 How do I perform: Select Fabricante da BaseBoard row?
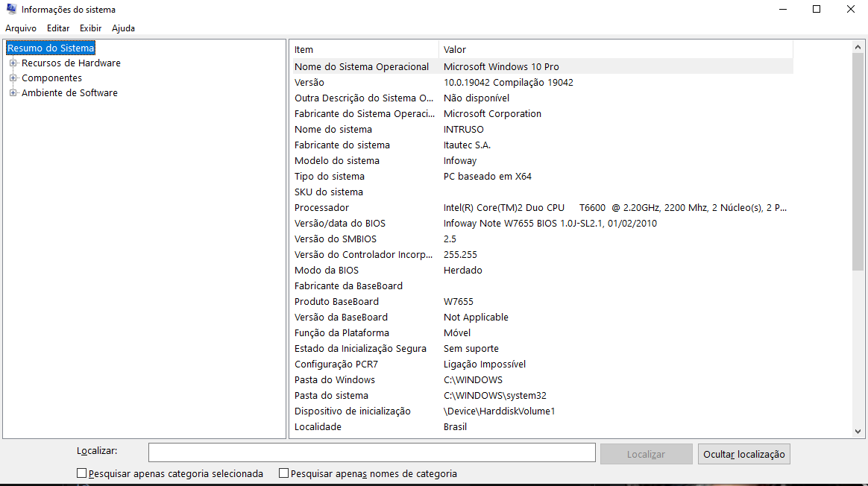tap(543, 285)
